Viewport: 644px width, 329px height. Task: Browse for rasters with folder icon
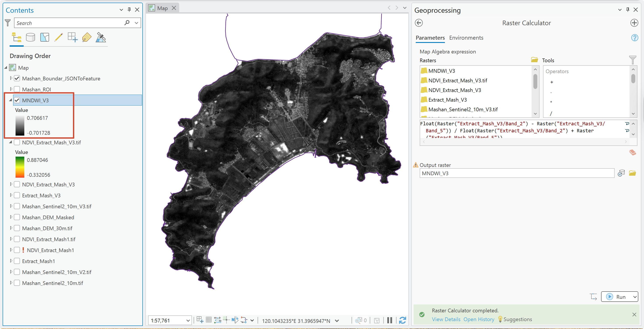(534, 60)
